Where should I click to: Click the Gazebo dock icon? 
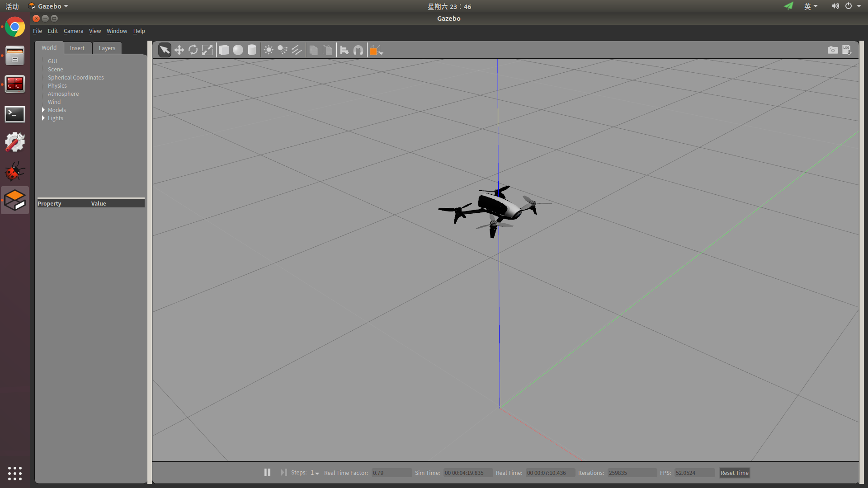15,200
